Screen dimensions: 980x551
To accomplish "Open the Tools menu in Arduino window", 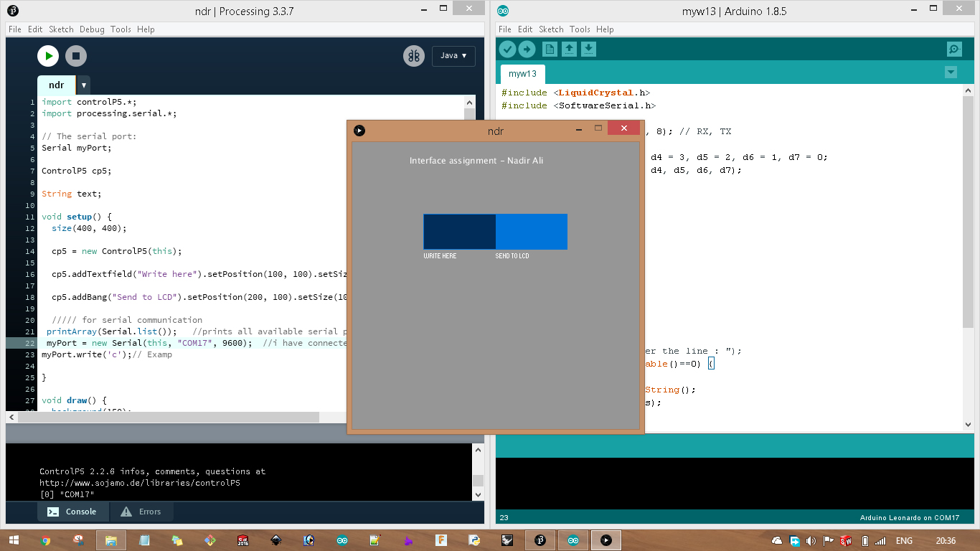I will coord(580,29).
